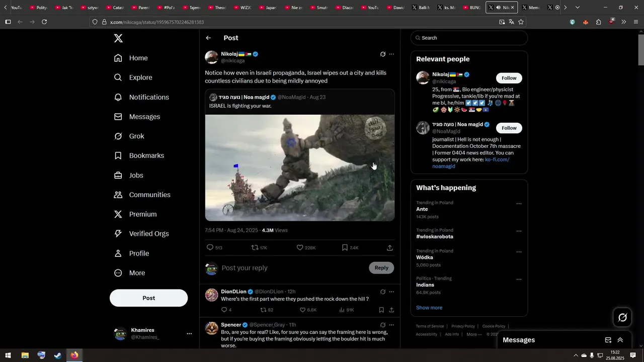Click Grok icon on Nikolaj's post
644x362 pixels.
383,54
